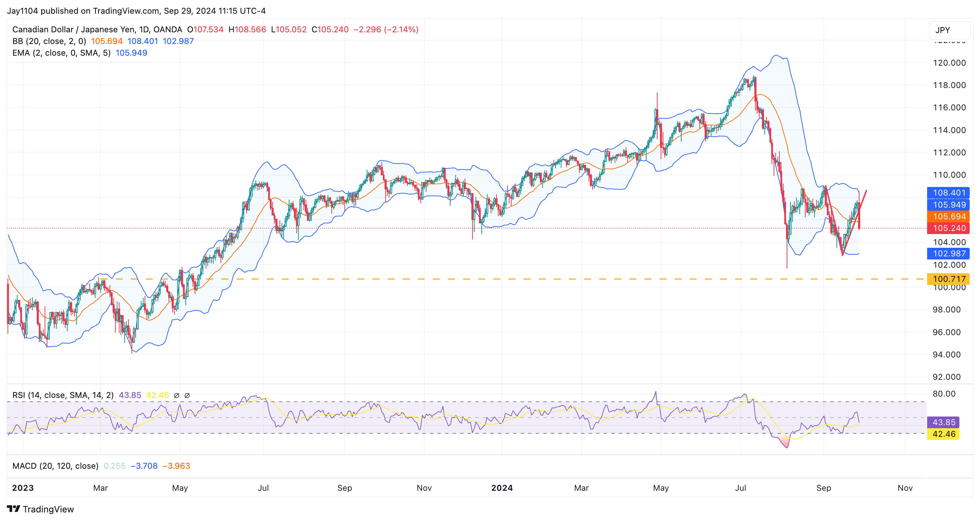This screenshot has width=980, height=521.
Task: Click the change value −2.296 (−2.14%)
Action: (386, 29)
